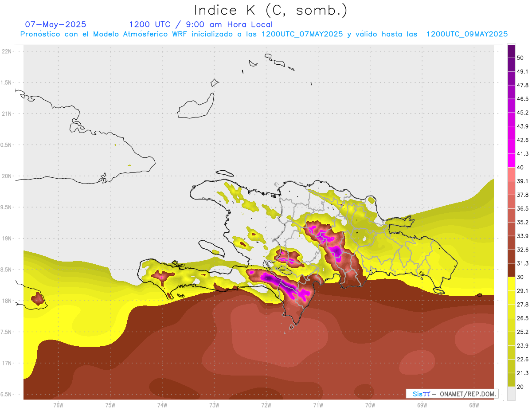
Task: Pick the olive colorbar band between 20 and 21.3
Action: click(512, 380)
